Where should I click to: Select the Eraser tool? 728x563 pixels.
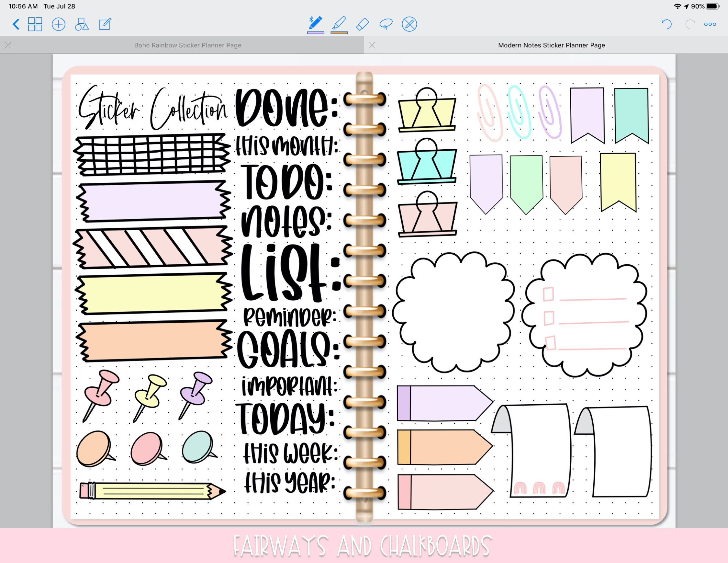coord(362,24)
